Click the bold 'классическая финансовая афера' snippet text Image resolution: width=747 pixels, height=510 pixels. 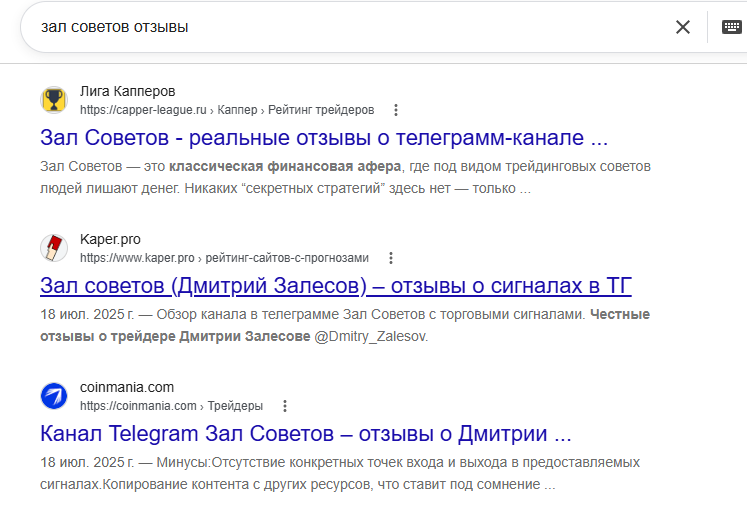click(x=285, y=166)
